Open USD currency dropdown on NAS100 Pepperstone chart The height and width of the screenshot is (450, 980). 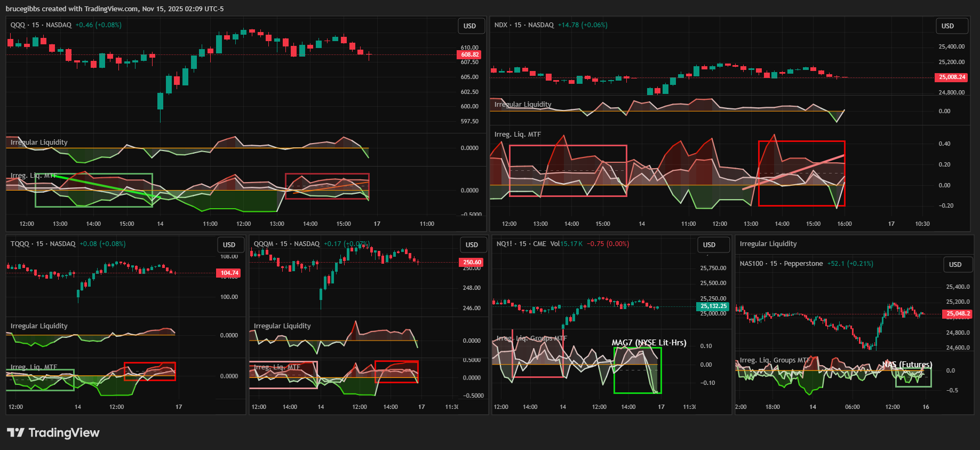(x=955, y=265)
